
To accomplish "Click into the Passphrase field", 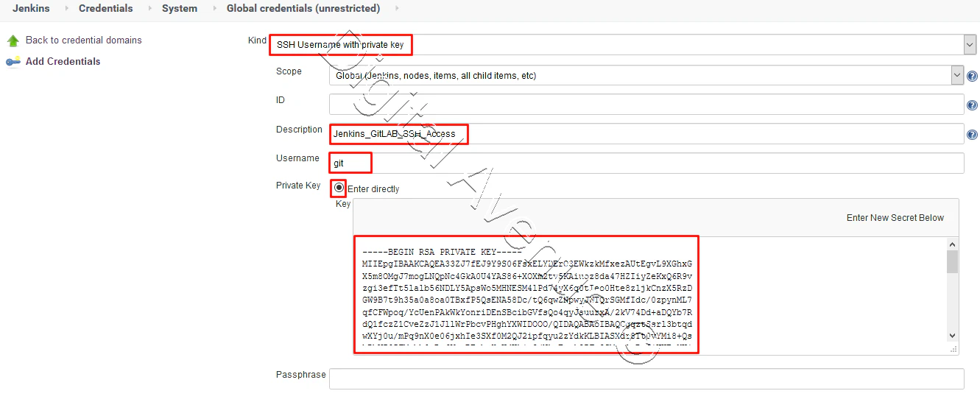I will point(646,378).
